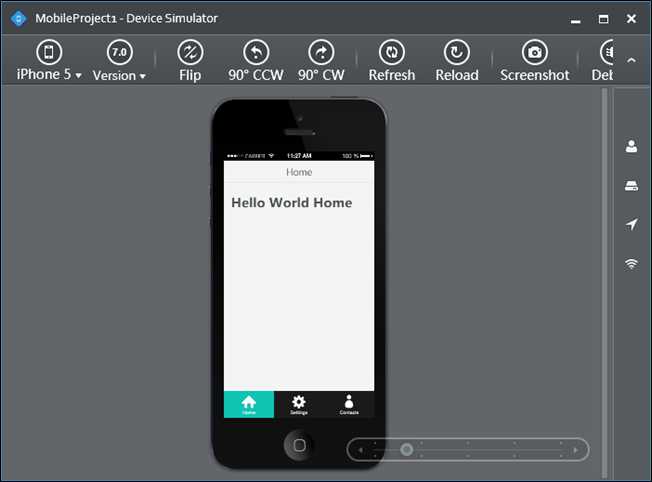Viewport: 652px width, 482px height.
Task: Tap the iPhone home button
Action: click(299, 445)
